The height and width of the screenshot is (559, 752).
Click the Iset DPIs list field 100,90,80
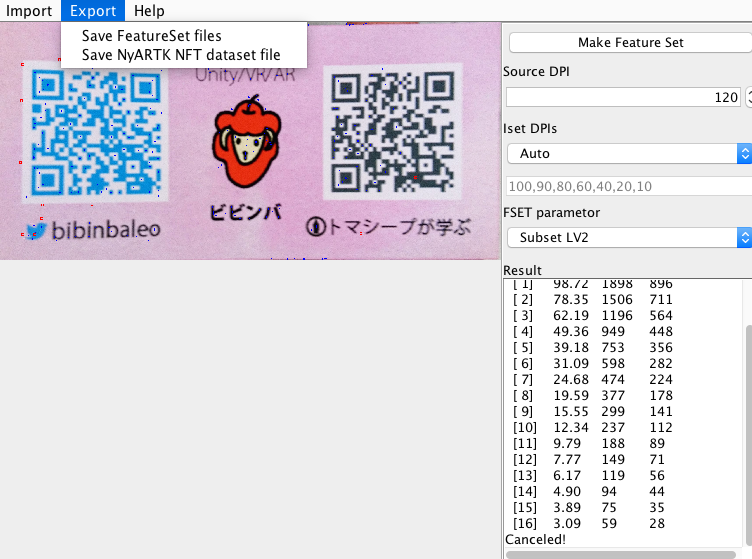[629, 186]
